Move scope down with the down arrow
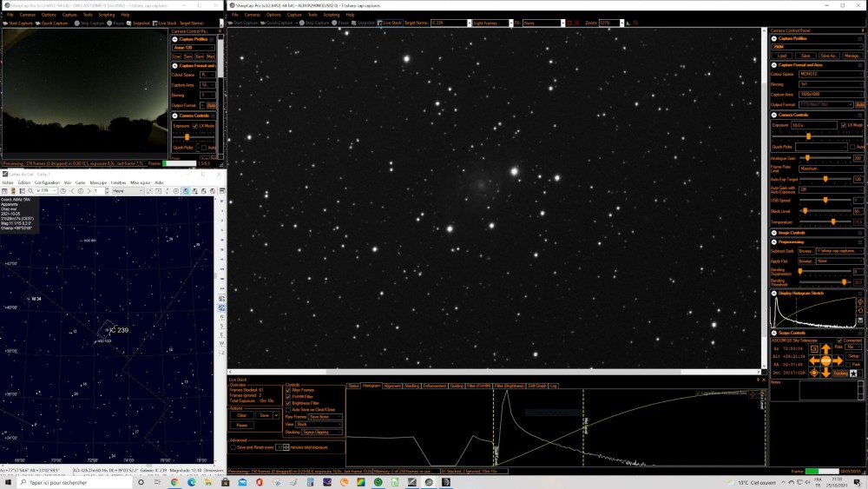This screenshot has height=489, width=868. (x=826, y=373)
